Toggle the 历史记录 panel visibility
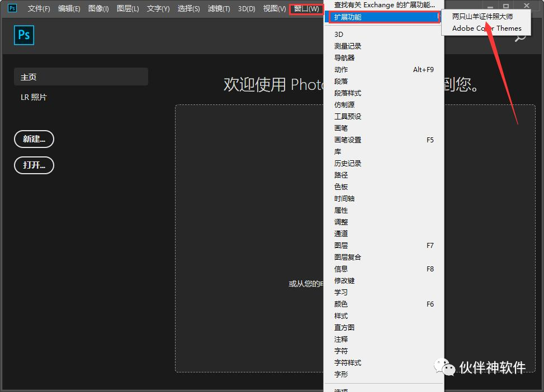This screenshot has width=544, height=392. tap(348, 163)
